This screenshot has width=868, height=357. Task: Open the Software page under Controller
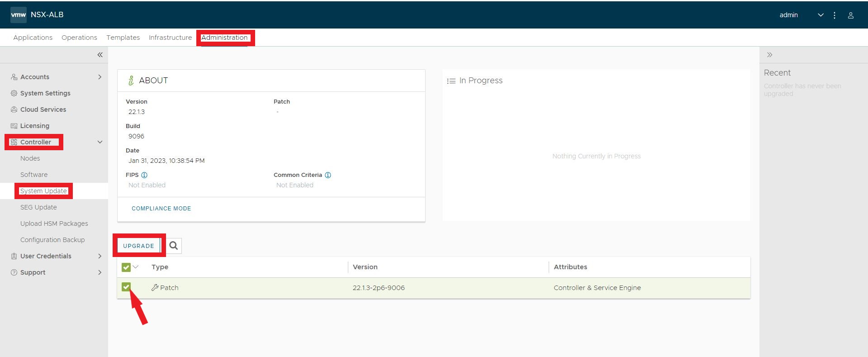34,175
